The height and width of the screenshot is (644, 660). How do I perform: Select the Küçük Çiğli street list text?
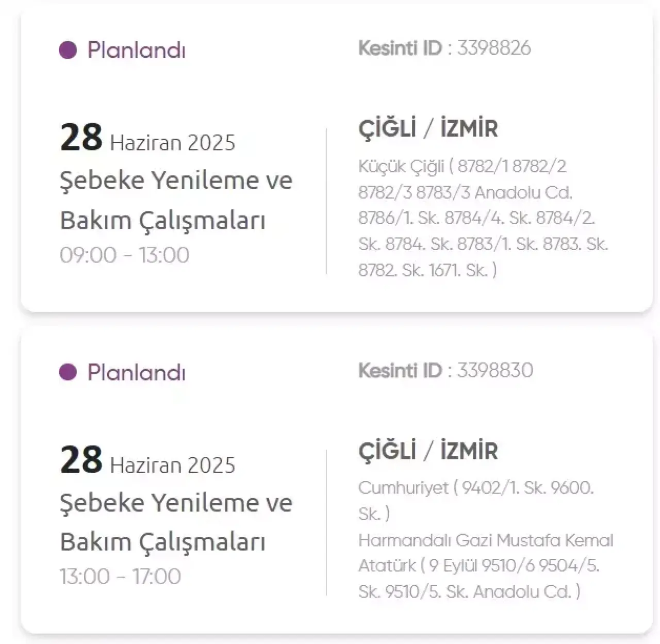[483, 218]
